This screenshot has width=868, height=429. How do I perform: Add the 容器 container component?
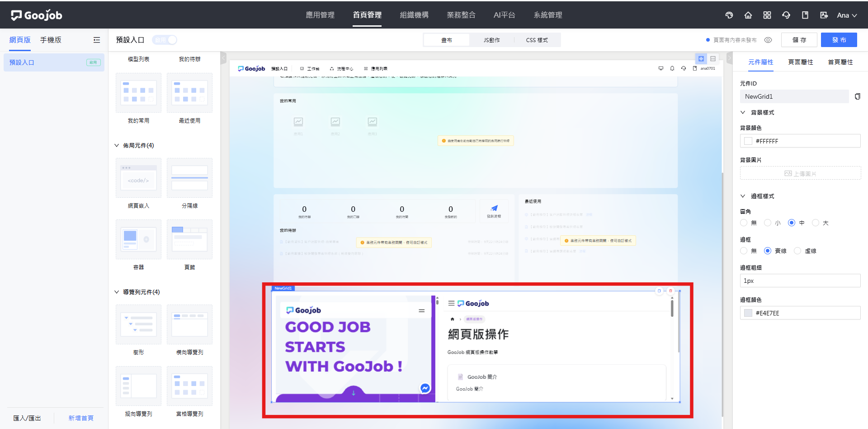pos(138,239)
